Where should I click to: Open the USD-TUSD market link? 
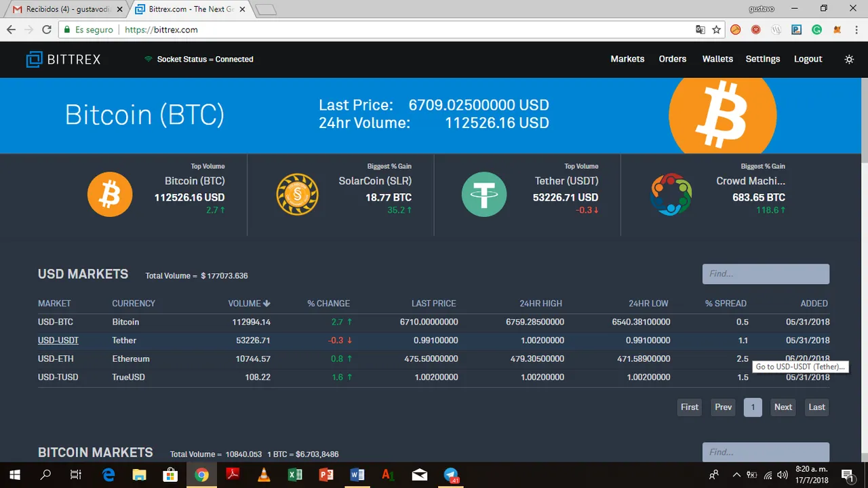coord(58,377)
